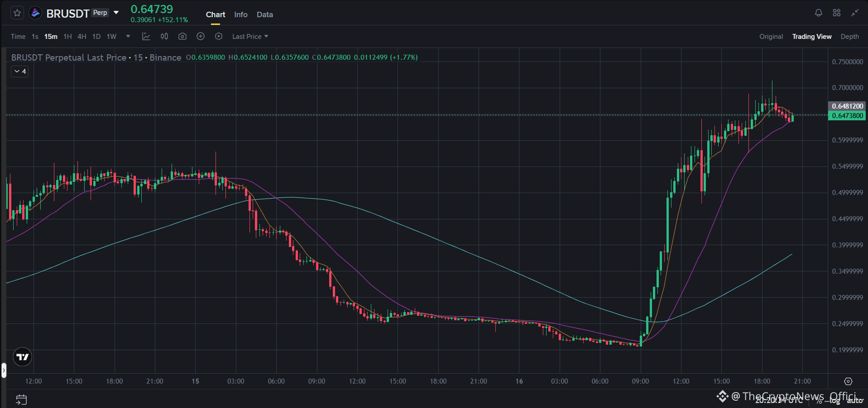Open the hexagon chart settings icon

219,36
